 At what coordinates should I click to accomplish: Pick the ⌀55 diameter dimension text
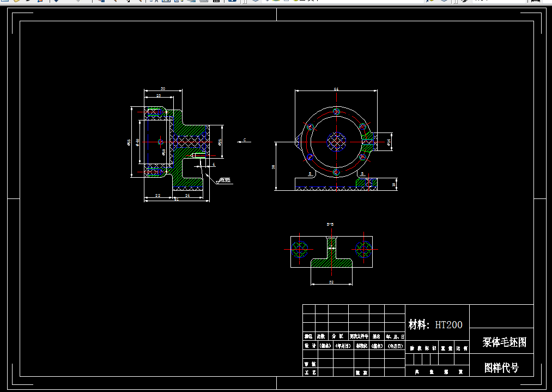pos(129,142)
